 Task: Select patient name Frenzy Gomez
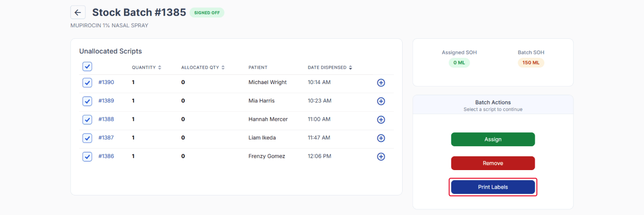tap(267, 156)
